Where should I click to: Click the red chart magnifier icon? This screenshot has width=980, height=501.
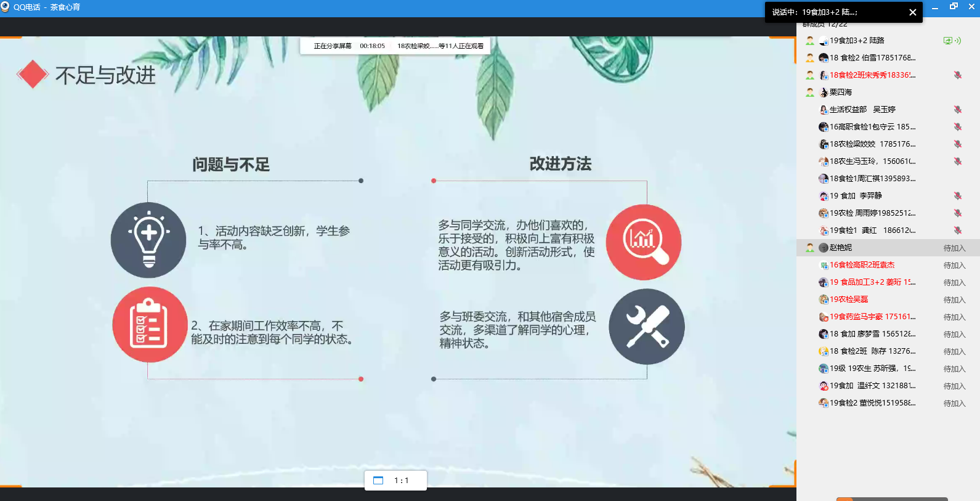644,242
